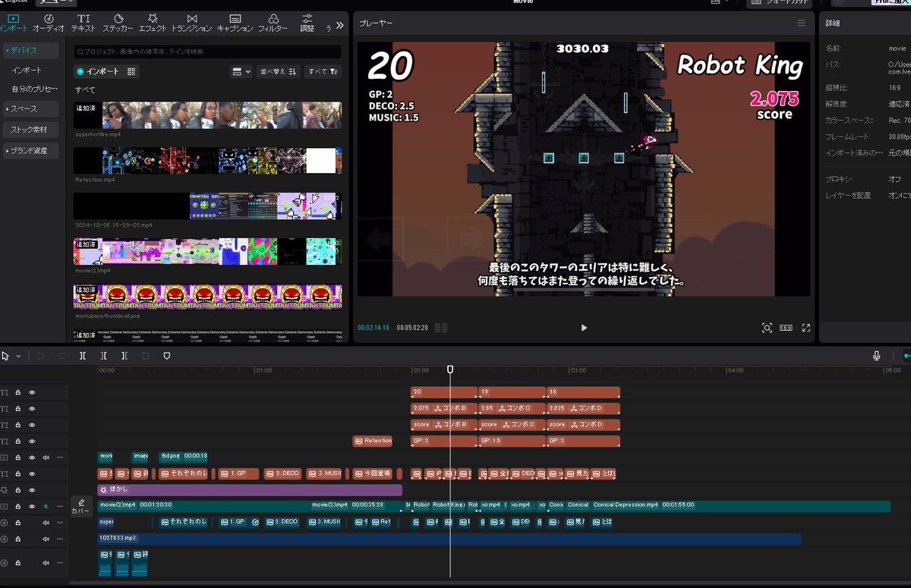
Task: Select the purple ぼかし effect clip
Action: [250, 490]
